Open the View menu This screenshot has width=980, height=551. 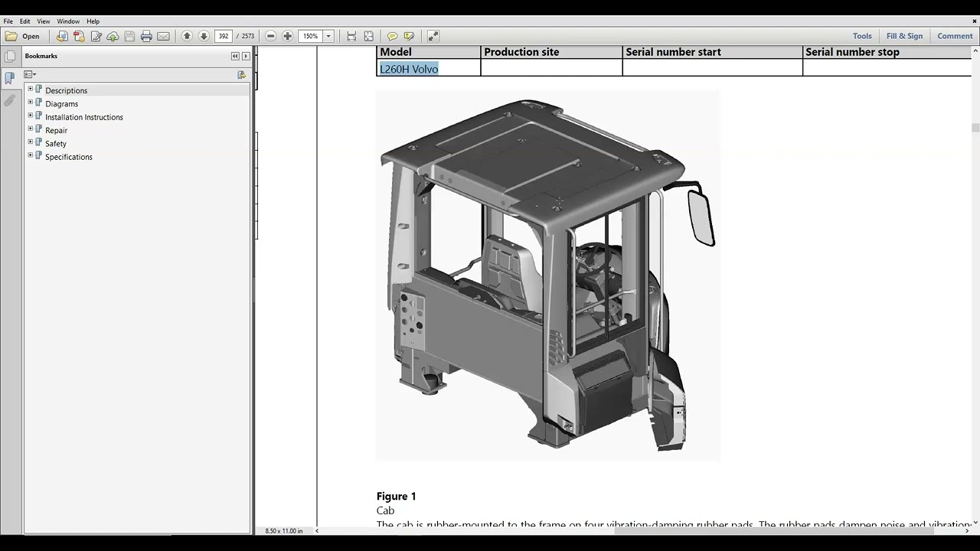[44, 21]
